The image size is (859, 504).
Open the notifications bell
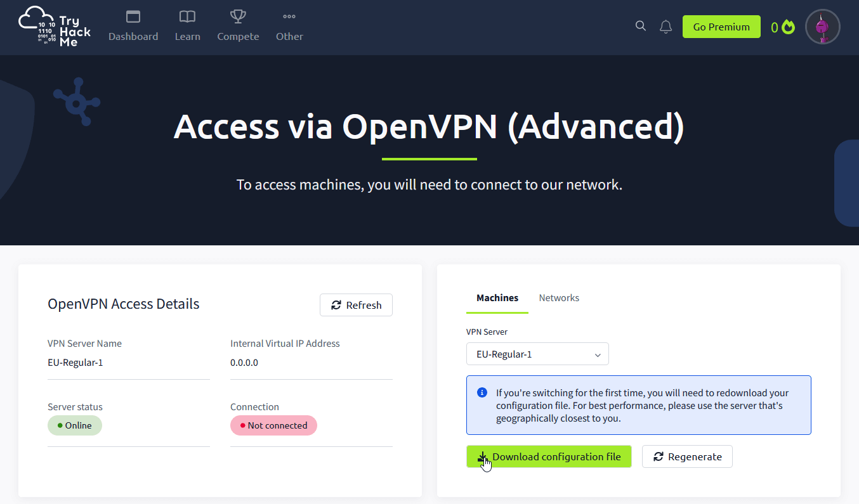tap(666, 27)
